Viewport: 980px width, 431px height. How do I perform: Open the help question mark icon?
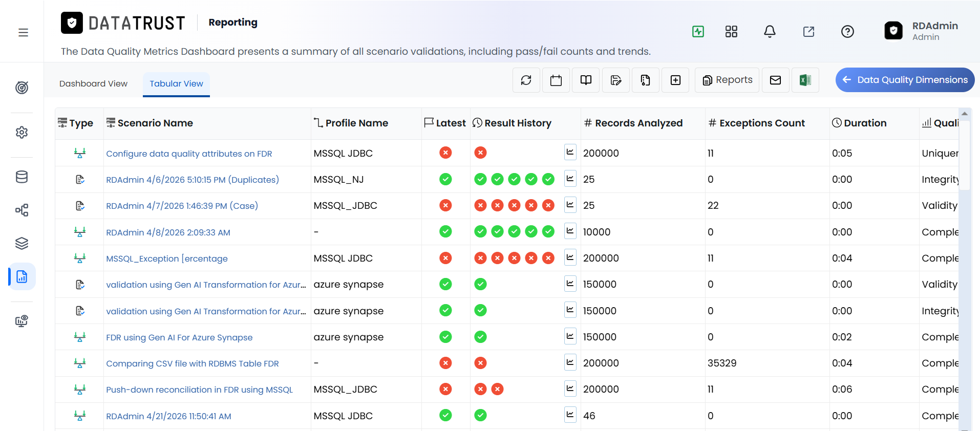[x=847, y=32]
